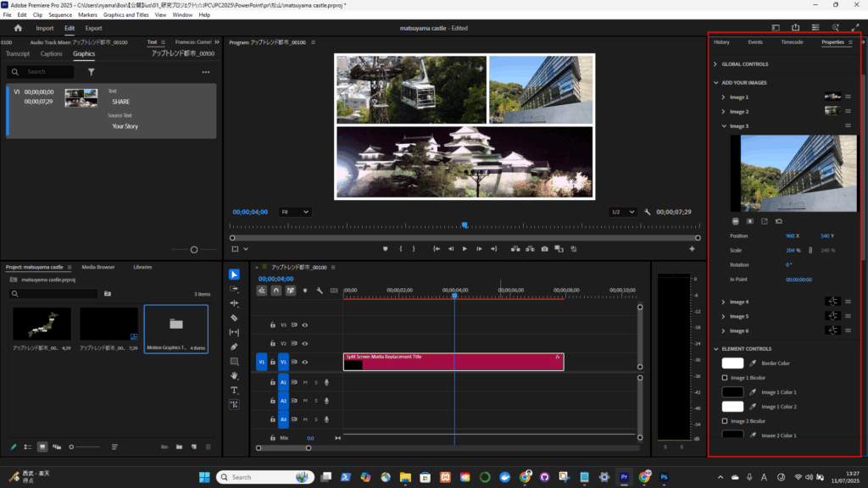Select the Razor tool in timeline toolbar
This screenshot has height=488, width=868.
234,318
